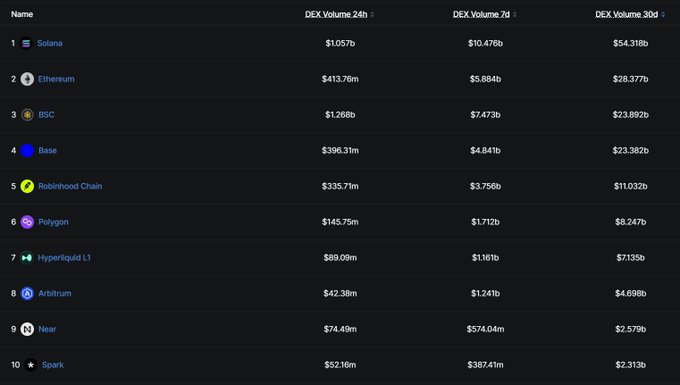The height and width of the screenshot is (385, 680).
Task: Click Hyperliquid L1's 24h volume $89.09m
Action: [340, 258]
